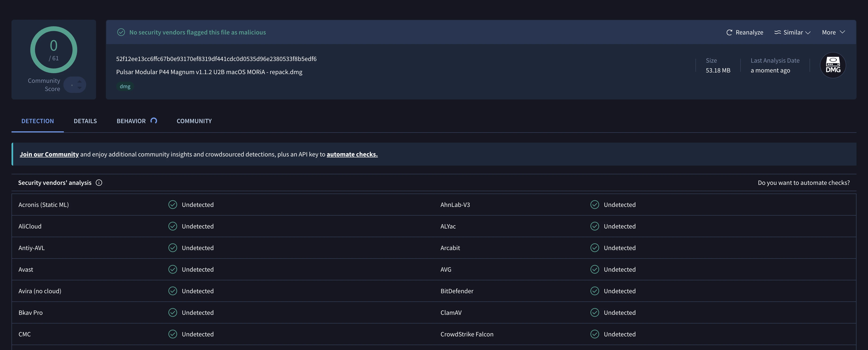Click the check icon in the Arcabit row

coord(595,247)
